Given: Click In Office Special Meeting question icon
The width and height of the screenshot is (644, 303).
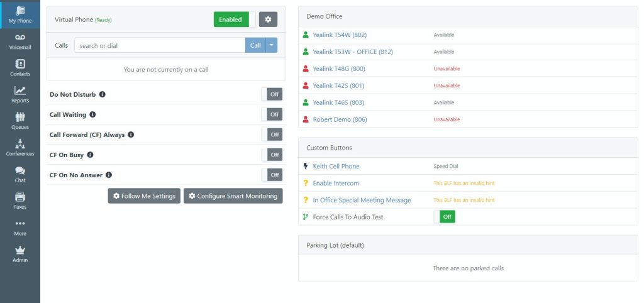Looking at the screenshot, I should pyautogui.click(x=306, y=200).
